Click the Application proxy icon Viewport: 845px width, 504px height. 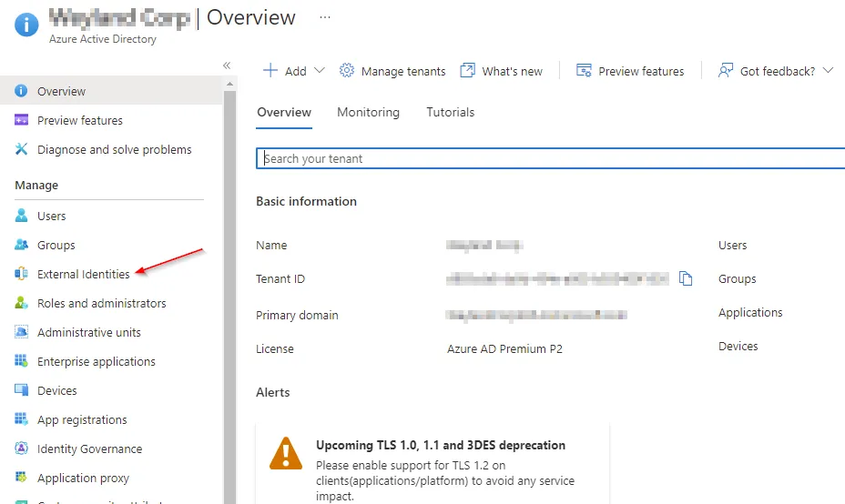click(x=21, y=477)
